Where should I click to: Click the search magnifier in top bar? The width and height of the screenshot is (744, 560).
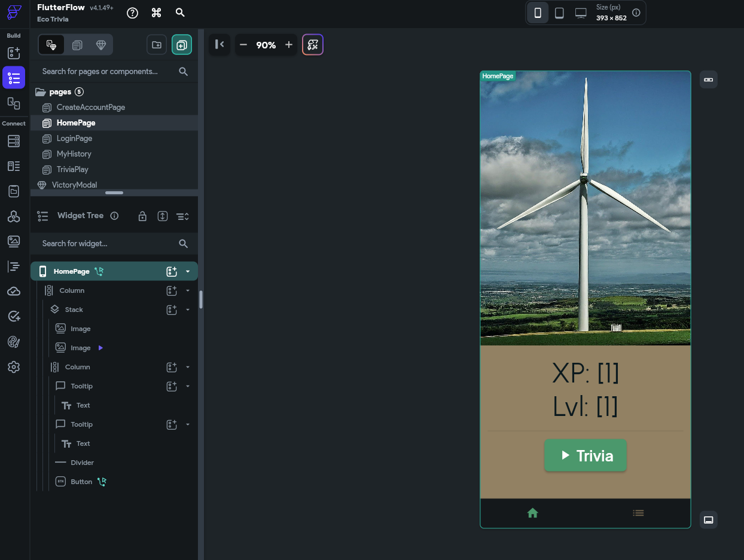pos(180,13)
